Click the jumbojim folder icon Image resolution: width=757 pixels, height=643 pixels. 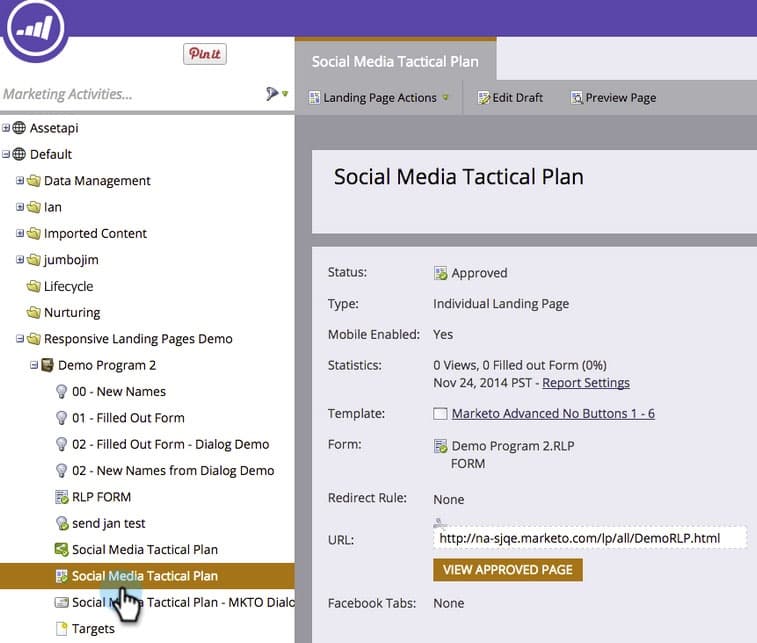tap(33, 260)
